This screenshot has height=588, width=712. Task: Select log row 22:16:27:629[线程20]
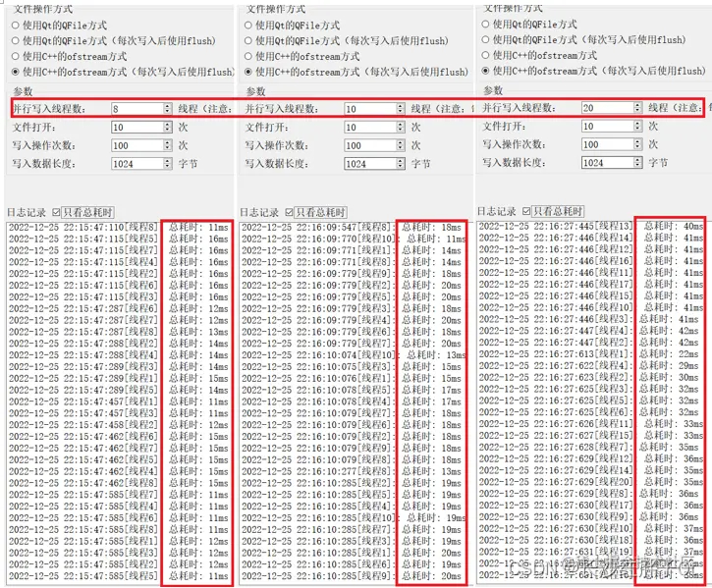[591, 482]
